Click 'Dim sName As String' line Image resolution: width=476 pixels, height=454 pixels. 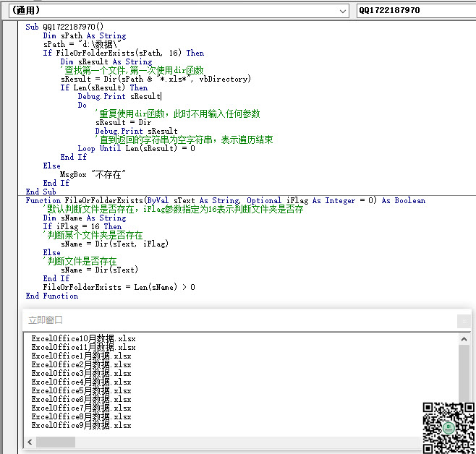(85, 218)
